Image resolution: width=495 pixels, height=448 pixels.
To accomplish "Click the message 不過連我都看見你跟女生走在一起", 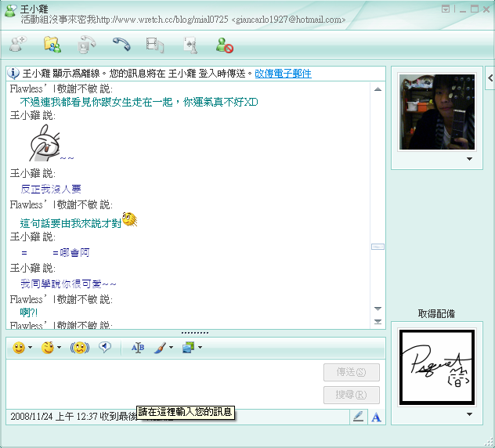I will tap(96, 102).
